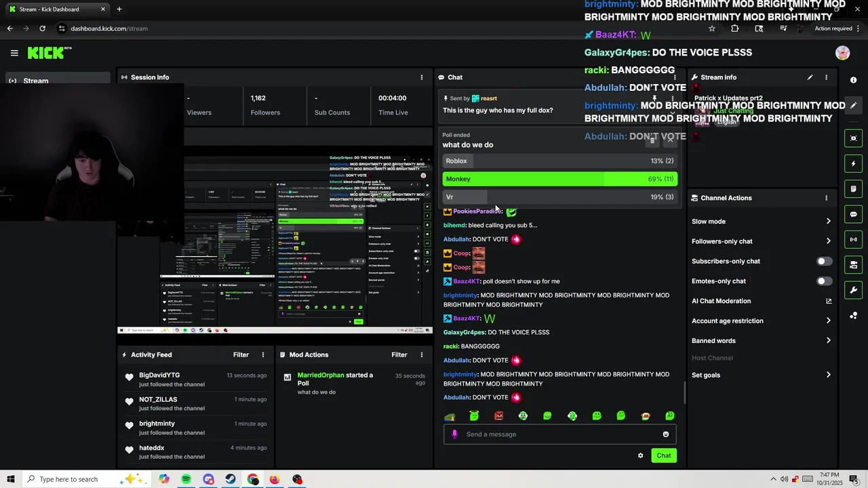Click the three-dots cluster sidebar icon

(853, 315)
